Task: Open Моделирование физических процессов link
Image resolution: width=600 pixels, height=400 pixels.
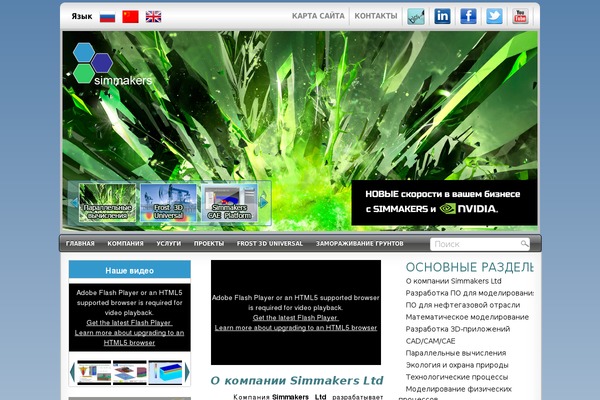Action: pos(455,393)
